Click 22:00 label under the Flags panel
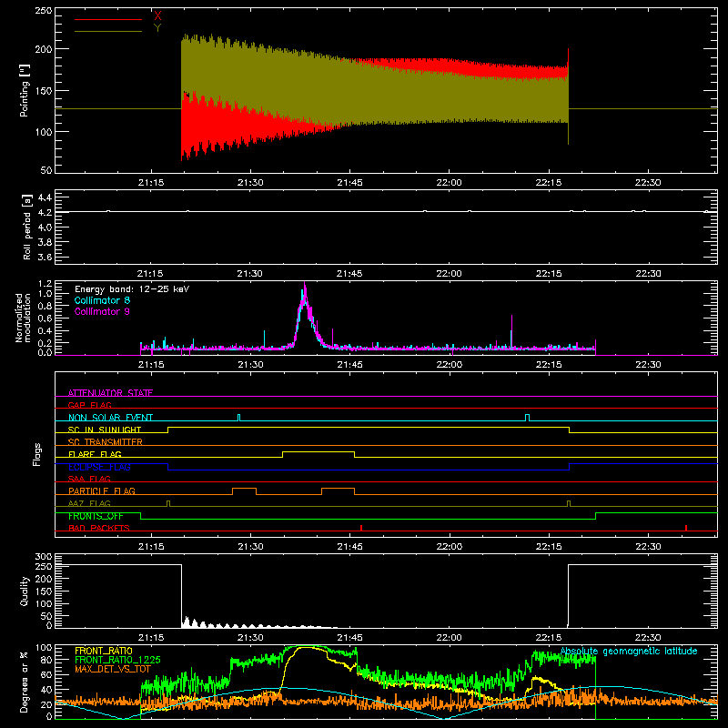 (x=449, y=547)
